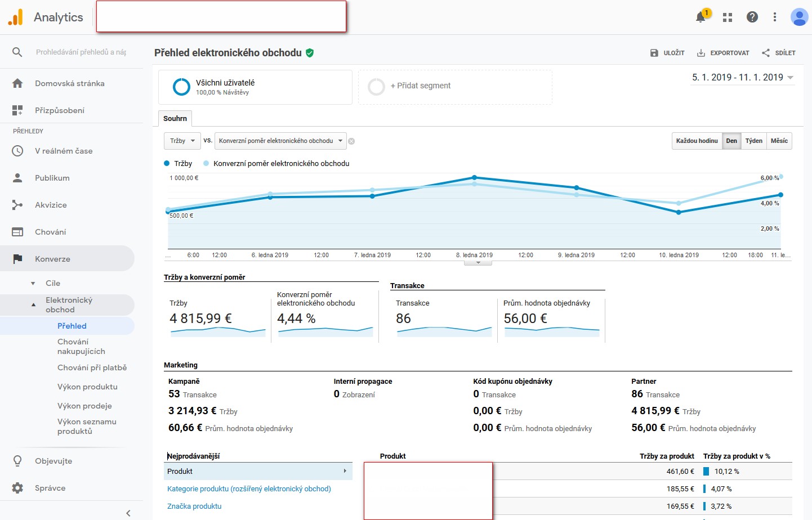
Task: Click the user account avatar
Action: [x=798, y=17]
